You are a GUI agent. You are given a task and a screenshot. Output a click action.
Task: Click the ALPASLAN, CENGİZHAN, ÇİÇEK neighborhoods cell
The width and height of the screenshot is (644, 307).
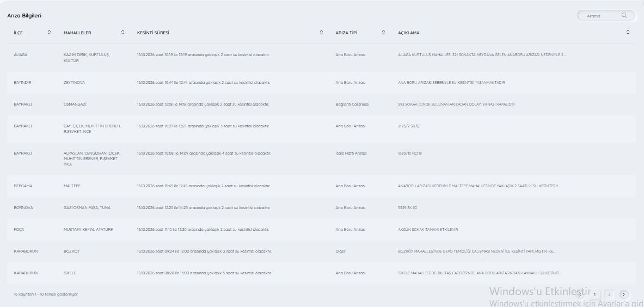(x=92, y=158)
